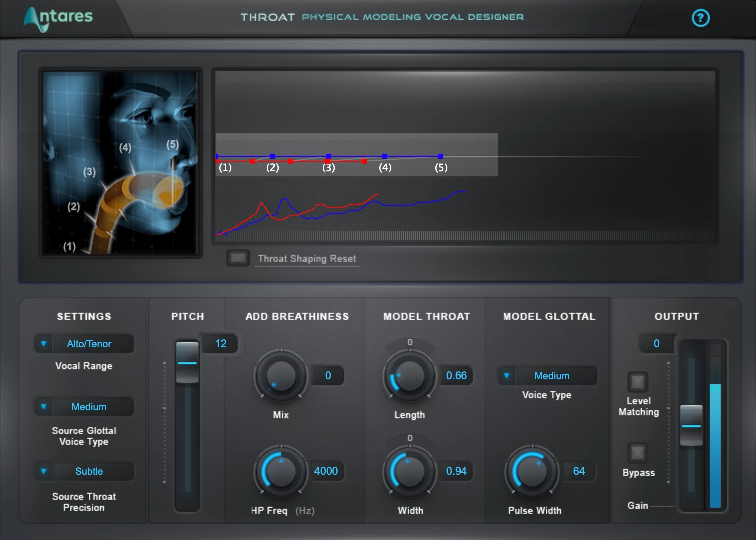Screen dimensions: 756x540
Task: Toggle the Bypass button
Action: [x=637, y=453]
